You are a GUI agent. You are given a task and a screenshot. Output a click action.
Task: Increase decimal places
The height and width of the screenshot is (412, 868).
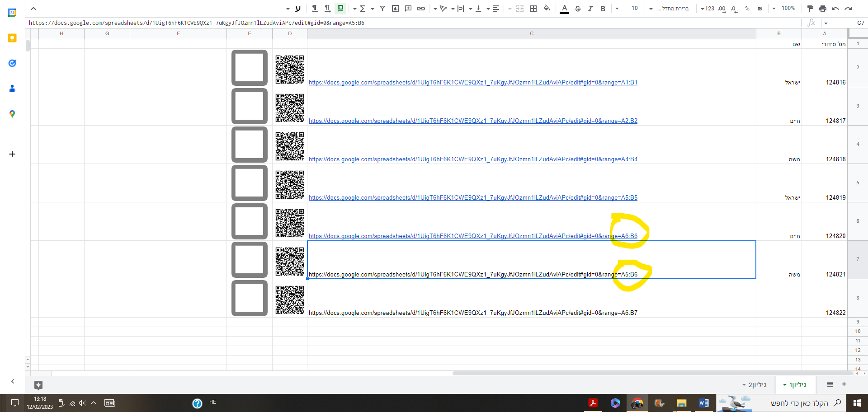coord(722,9)
